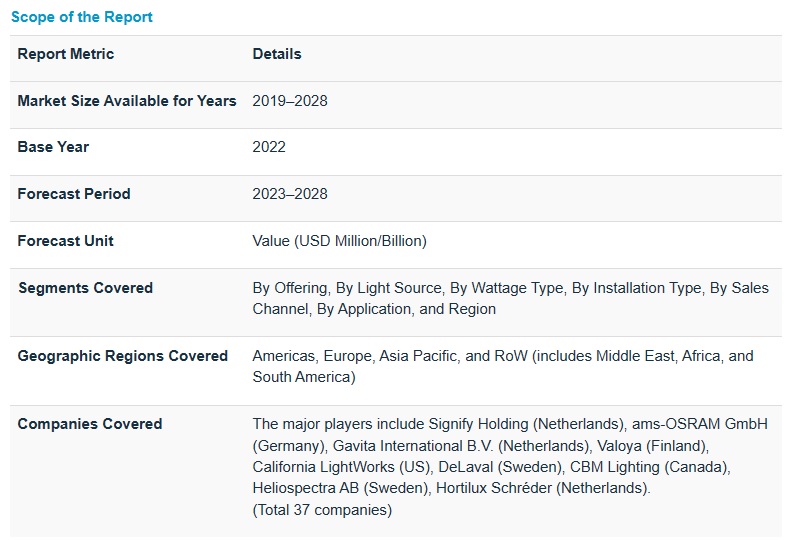
Task: Select the 'Companies Covered' row label
Action: [90, 424]
